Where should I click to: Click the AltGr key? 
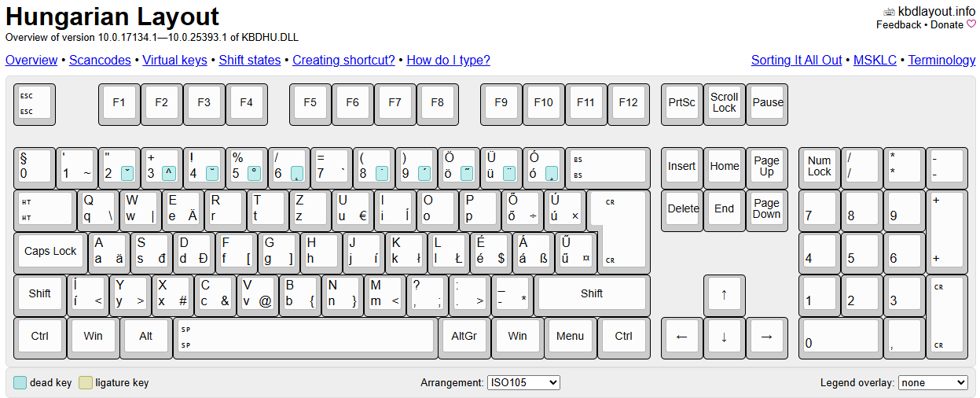click(x=464, y=336)
